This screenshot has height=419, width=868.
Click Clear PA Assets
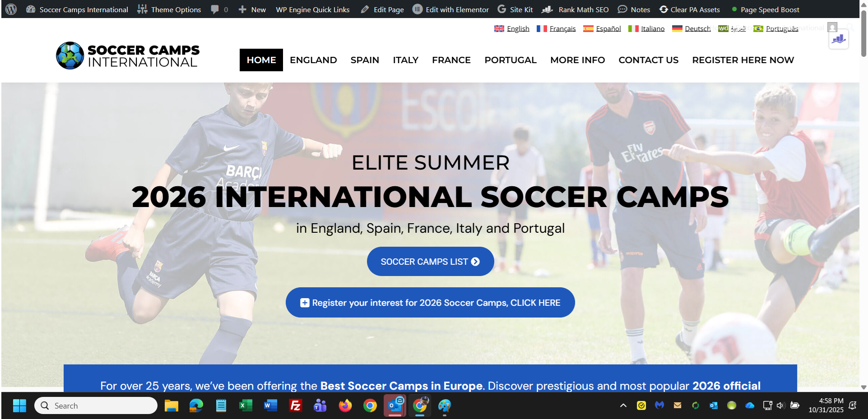689,9
